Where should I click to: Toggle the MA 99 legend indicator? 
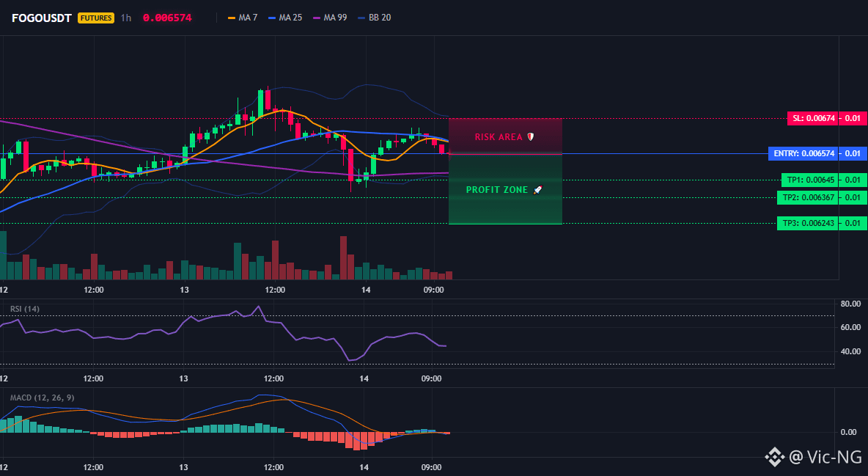pos(330,18)
